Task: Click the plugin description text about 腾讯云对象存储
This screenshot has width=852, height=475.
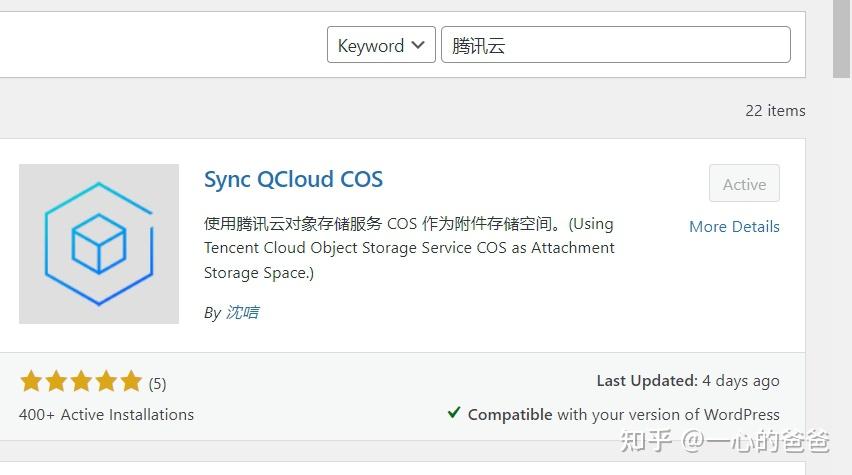Action: click(x=409, y=247)
